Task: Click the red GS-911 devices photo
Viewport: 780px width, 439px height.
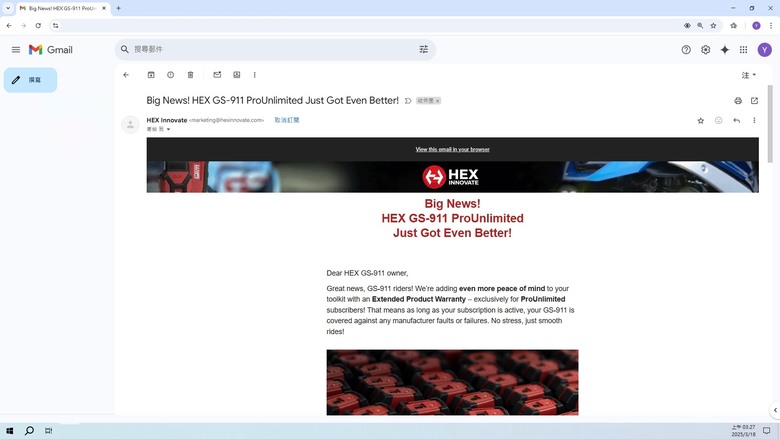Action: 452,382
